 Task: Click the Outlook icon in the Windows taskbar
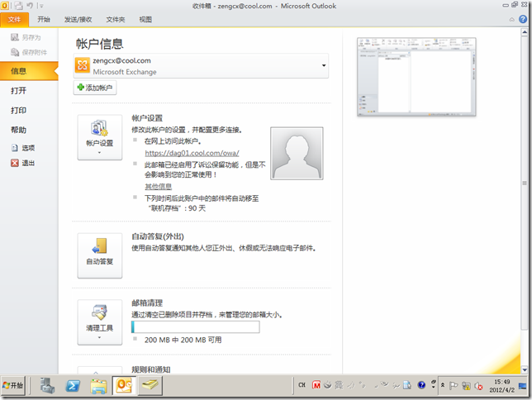[x=124, y=385]
